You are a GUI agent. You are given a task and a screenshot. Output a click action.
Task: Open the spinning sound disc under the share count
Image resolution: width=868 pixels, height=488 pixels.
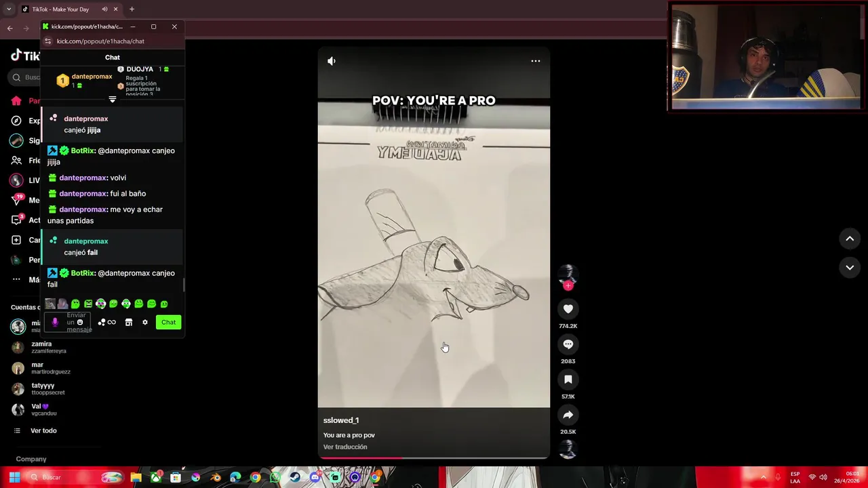tap(568, 449)
